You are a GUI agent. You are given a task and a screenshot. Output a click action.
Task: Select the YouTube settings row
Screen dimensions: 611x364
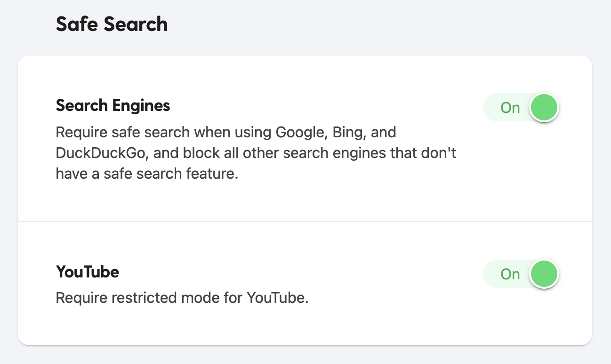pyautogui.click(x=305, y=282)
